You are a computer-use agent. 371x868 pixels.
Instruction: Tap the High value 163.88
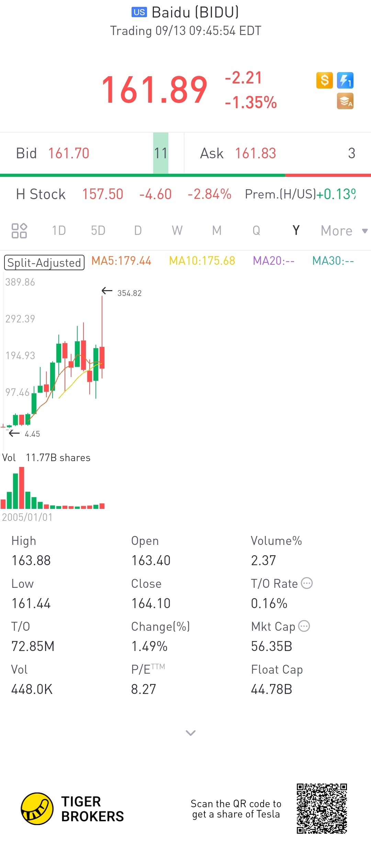31,561
